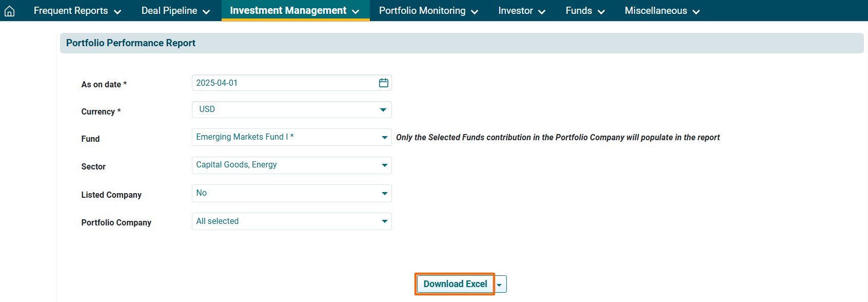Screen dimensions: 868x302
Task: Expand the Funds menu
Action: click(x=585, y=11)
